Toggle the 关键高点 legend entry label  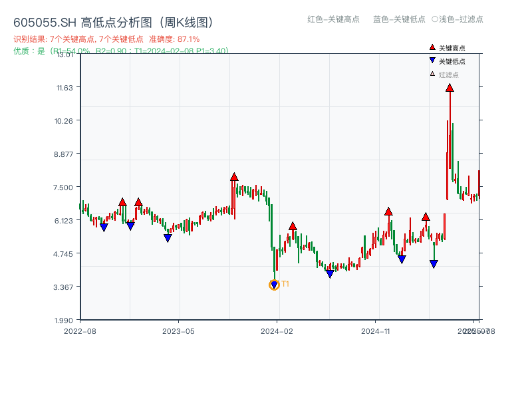tap(452, 48)
